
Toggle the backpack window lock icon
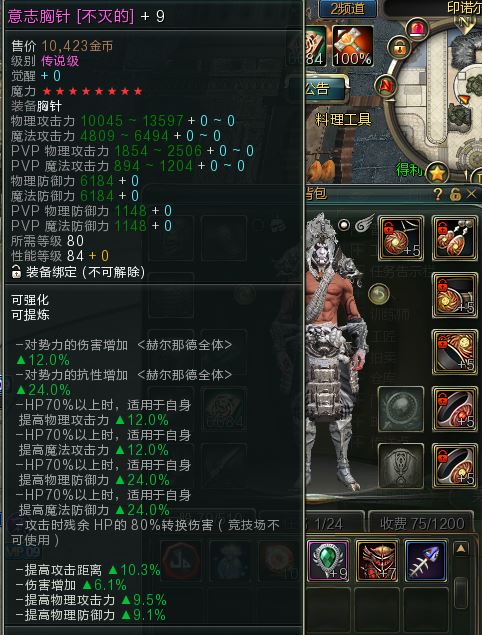[x=456, y=195]
